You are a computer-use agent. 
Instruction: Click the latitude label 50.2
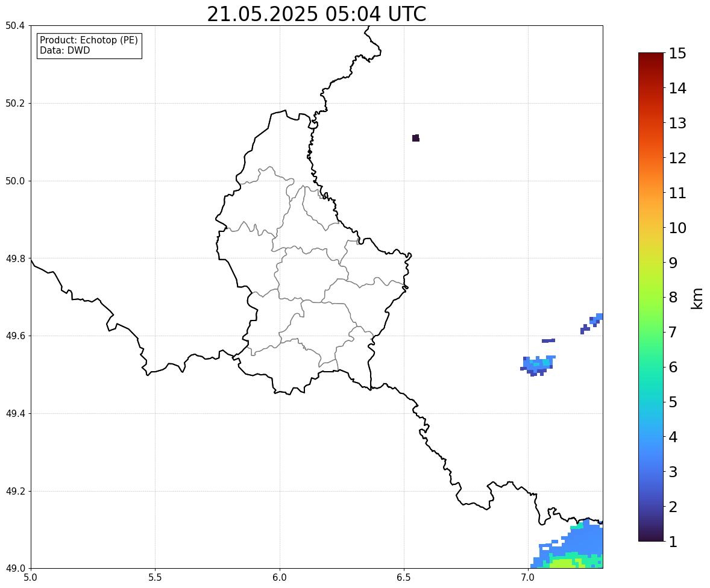[x=15, y=103]
